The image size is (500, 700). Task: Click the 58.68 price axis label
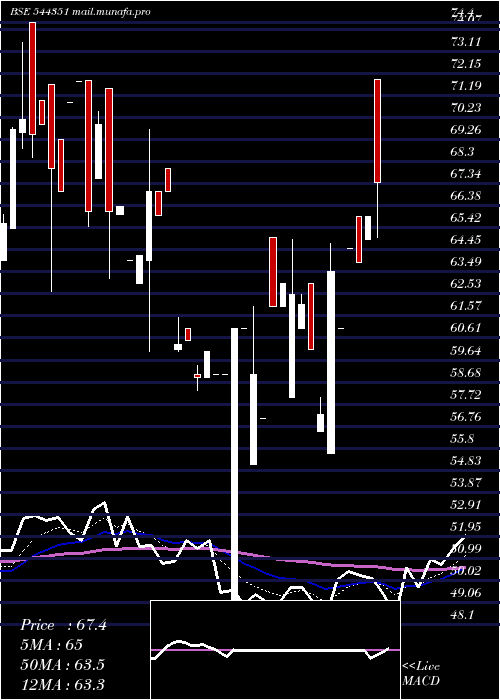pyautogui.click(x=466, y=373)
